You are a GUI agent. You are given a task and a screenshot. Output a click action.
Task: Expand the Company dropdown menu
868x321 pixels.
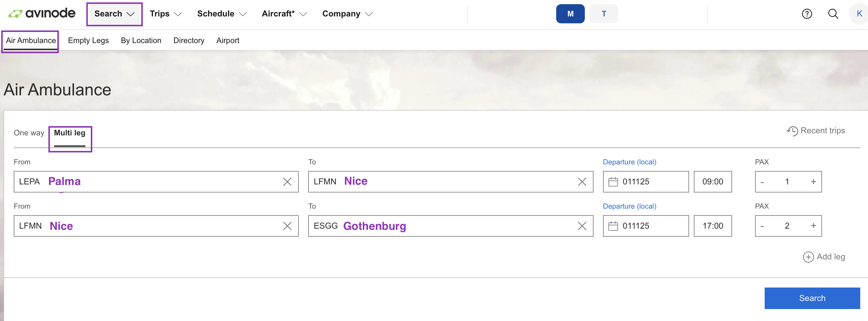pyautogui.click(x=347, y=14)
